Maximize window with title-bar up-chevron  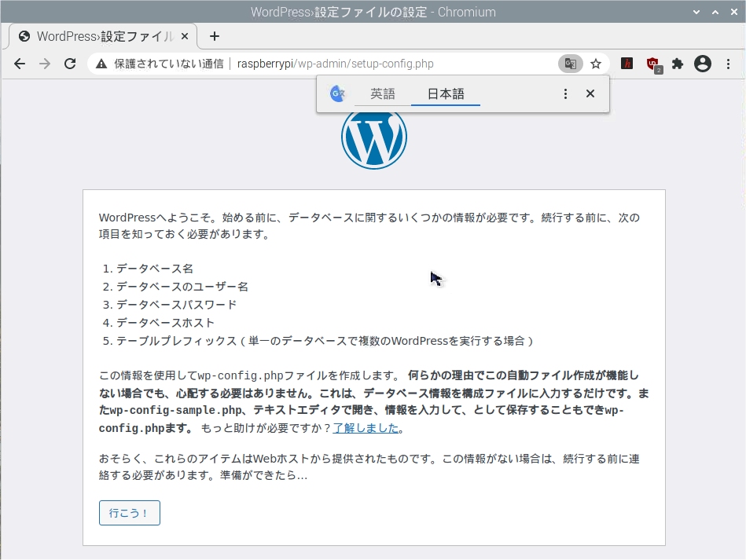pyautogui.click(x=715, y=12)
